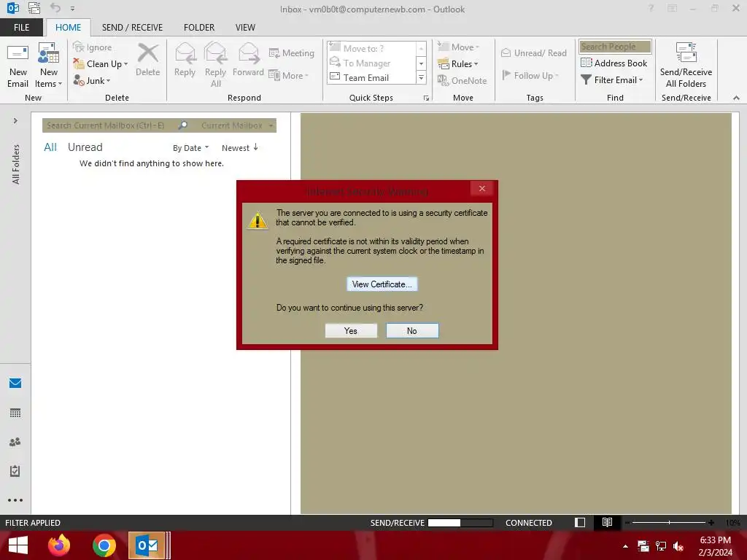Open Calendar navigation icon

click(15, 413)
